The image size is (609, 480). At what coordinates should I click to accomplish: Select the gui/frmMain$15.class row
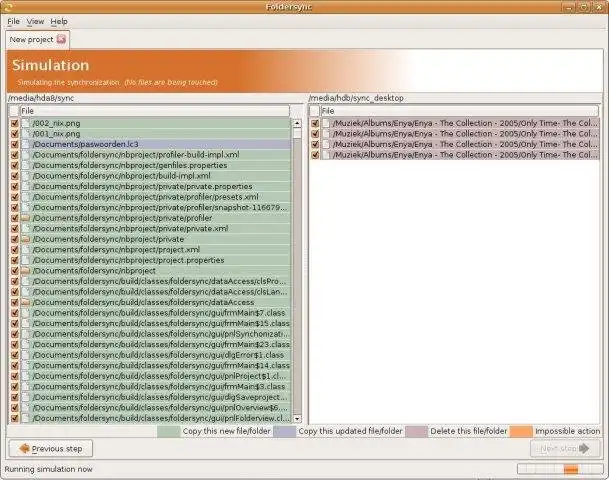coord(151,323)
